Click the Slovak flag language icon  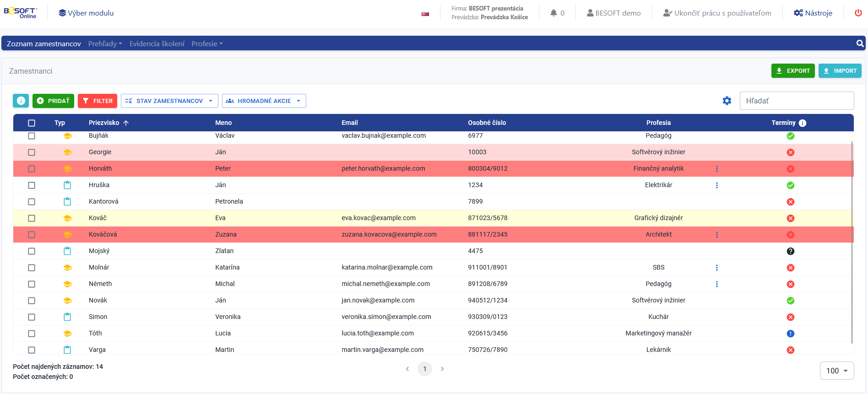click(425, 14)
